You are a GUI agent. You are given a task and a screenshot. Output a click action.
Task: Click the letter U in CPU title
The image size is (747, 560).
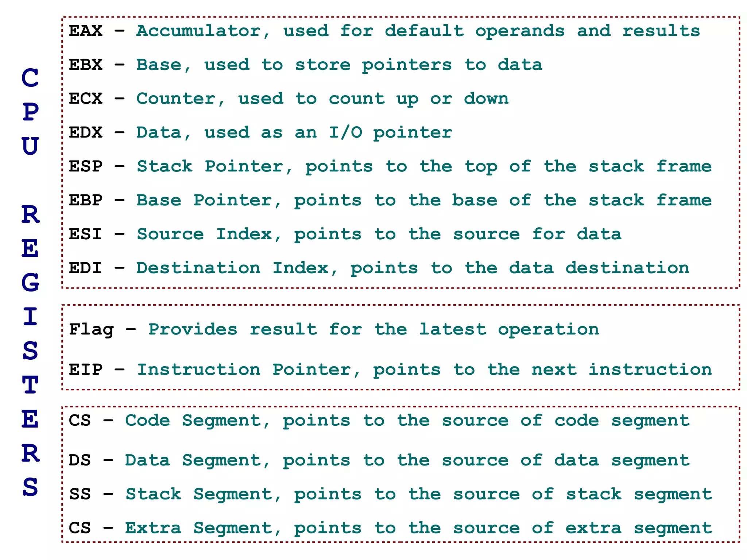(30, 146)
